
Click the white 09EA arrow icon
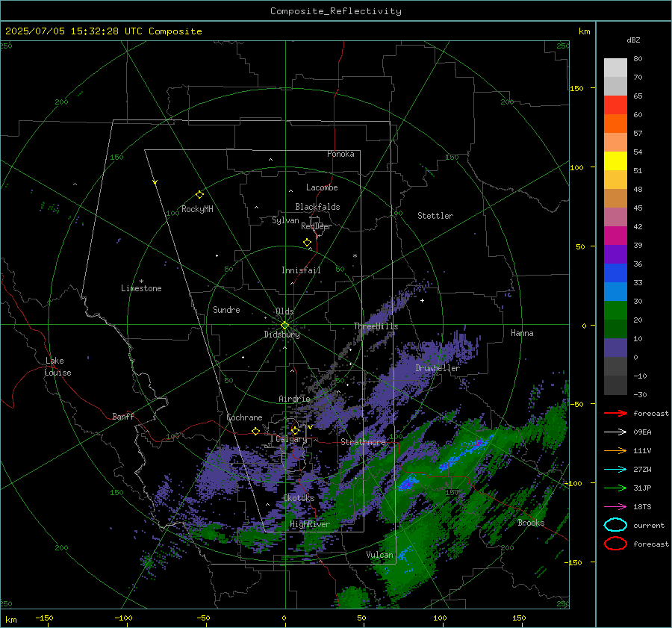[615, 432]
